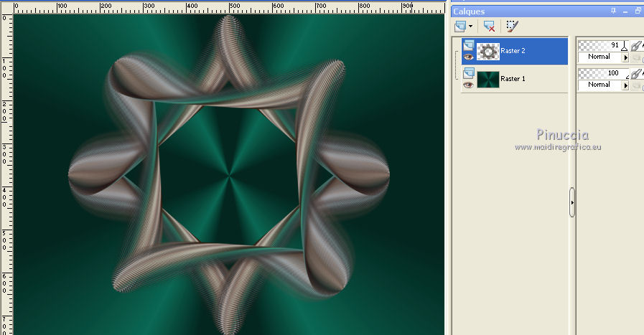Toggle Raster 1 layer link icon
This screenshot has width=644, height=335.
click(x=636, y=73)
